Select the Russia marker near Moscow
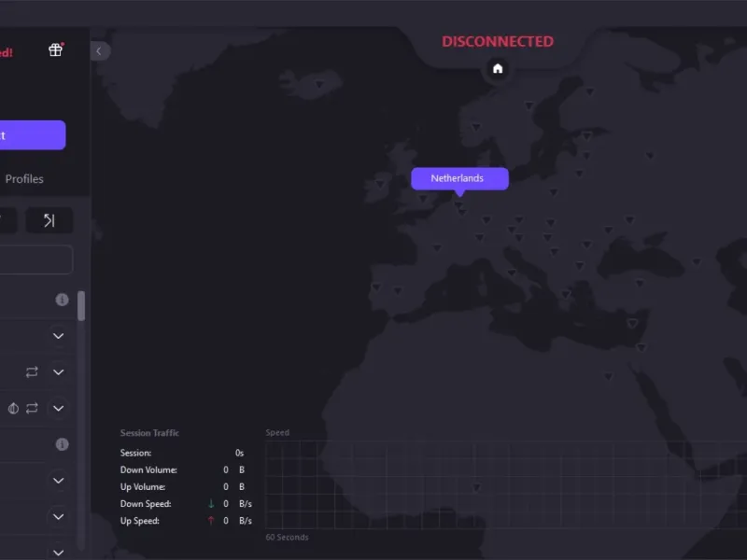Viewport: 747px width, 560px height. click(650, 156)
